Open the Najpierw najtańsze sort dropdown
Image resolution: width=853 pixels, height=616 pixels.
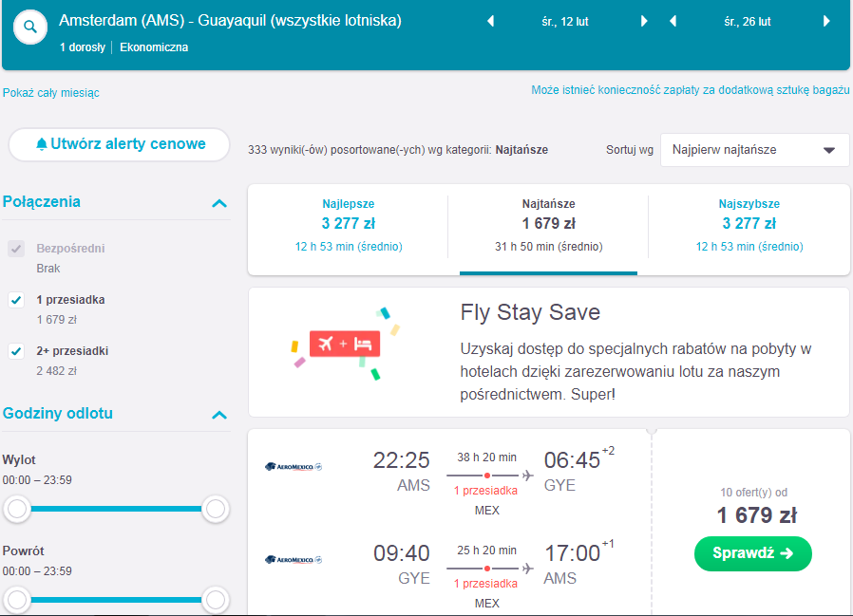coord(754,150)
